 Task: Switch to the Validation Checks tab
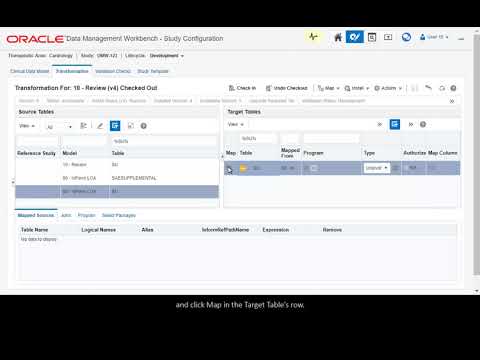pyautogui.click(x=113, y=71)
